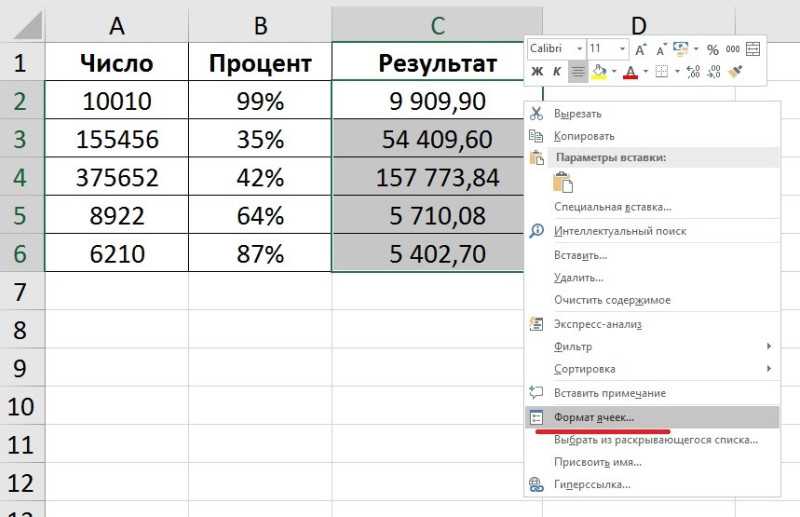This screenshot has width=800, height=517.
Task: Select cell with value 42%
Action: 260,177
